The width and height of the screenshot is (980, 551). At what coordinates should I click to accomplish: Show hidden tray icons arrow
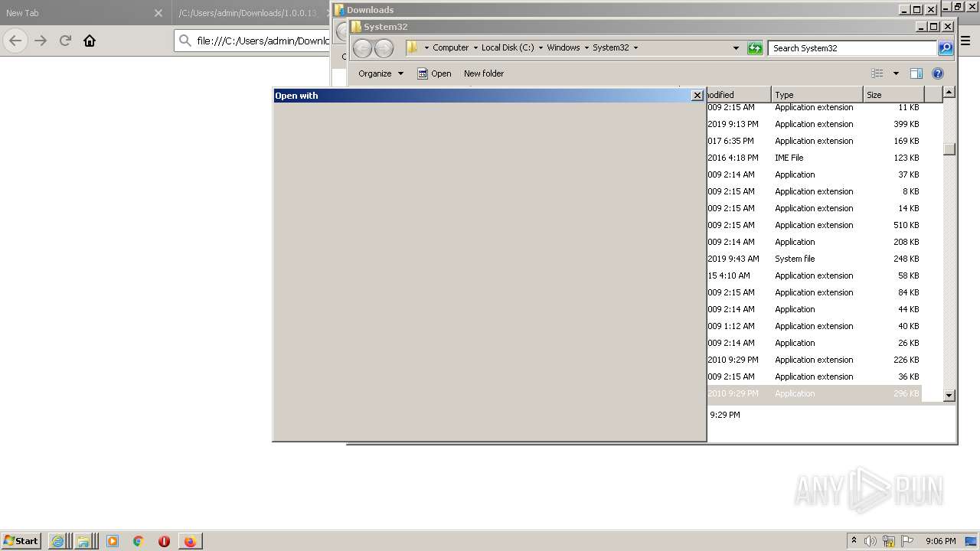point(854,541)
